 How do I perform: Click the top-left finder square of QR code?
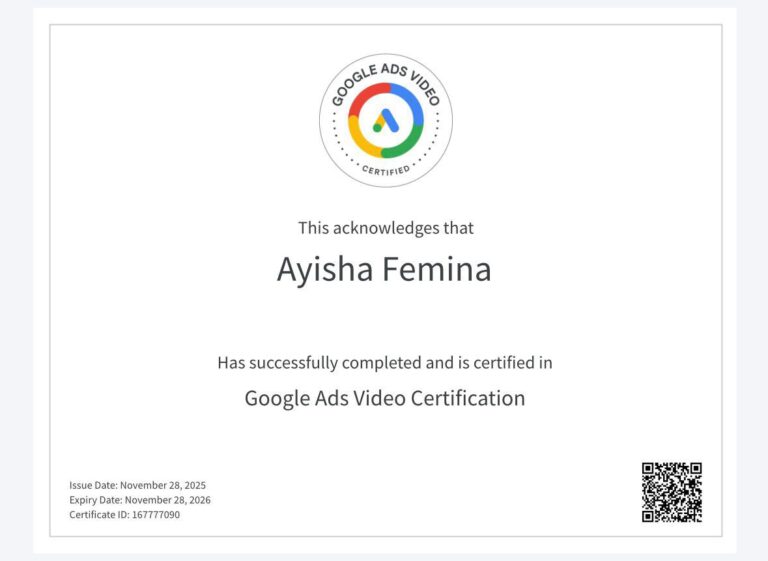pyautogui.click(x=649, y=470)
